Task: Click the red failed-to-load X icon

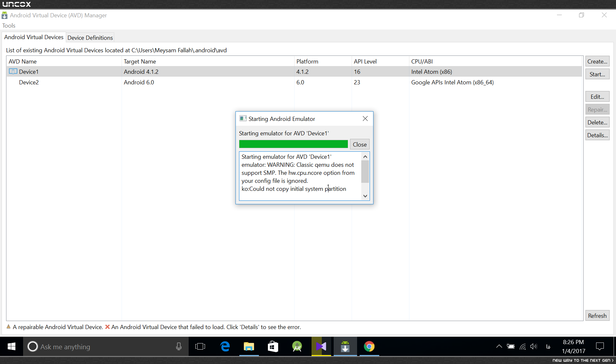Action: tap(107, 327)
